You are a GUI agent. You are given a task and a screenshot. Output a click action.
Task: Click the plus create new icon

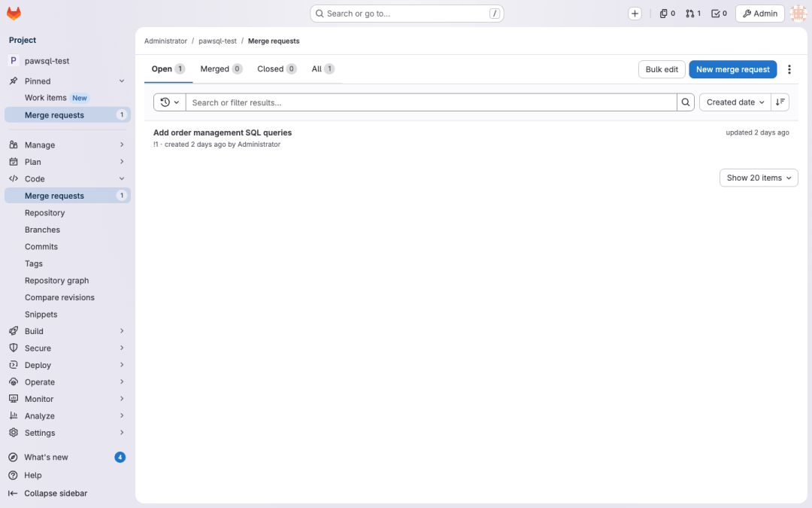pyautogui.click(x=635, y=14)
